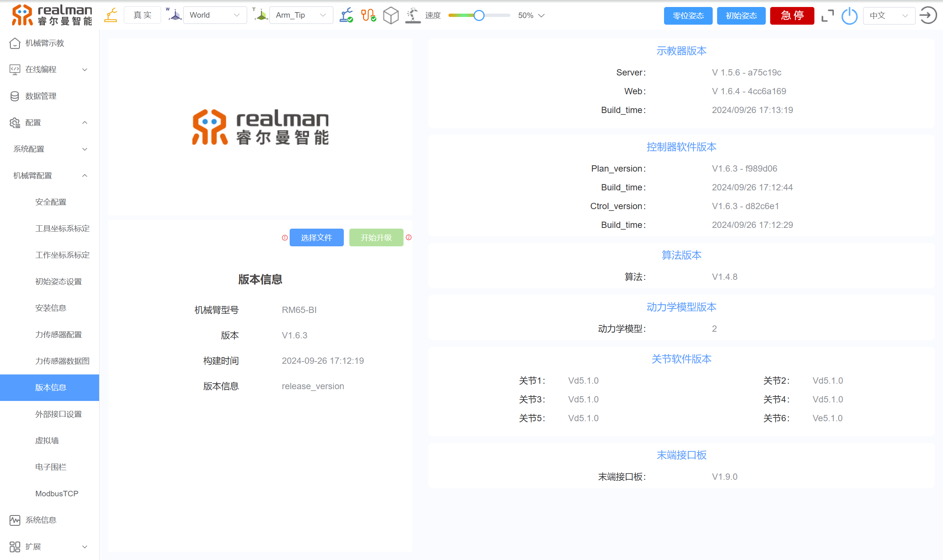
Task: Open the Arm_Tip tool frame dropdown
Action: pyautogui.click(x=301, y=15)
